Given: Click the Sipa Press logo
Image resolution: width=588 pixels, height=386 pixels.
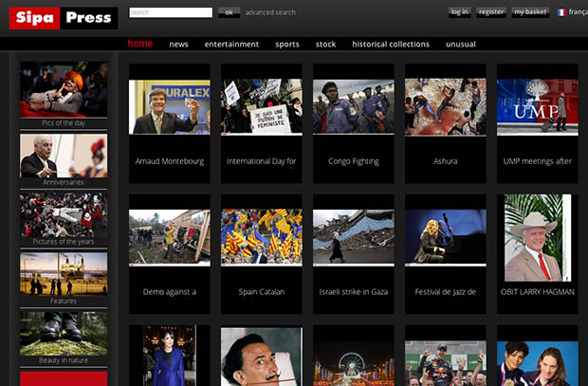Looking at the screenshot, I should 64,18.
